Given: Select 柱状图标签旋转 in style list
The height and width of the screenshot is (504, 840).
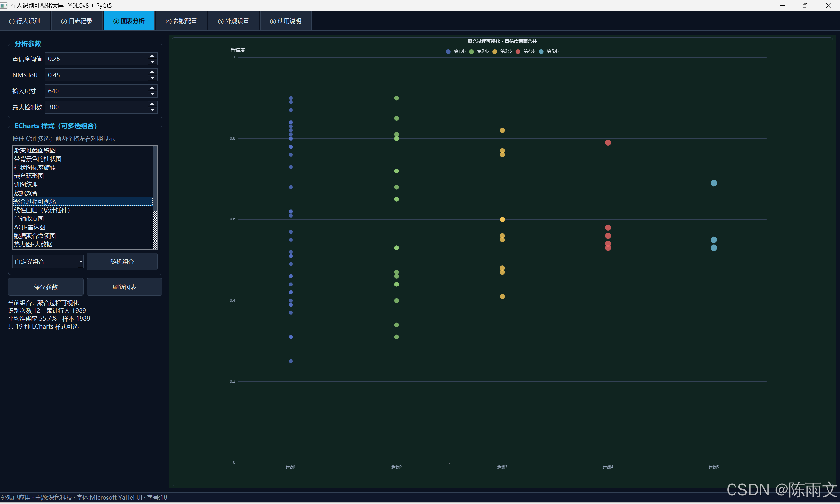Looking at the screenshot, I should [83, 168].
